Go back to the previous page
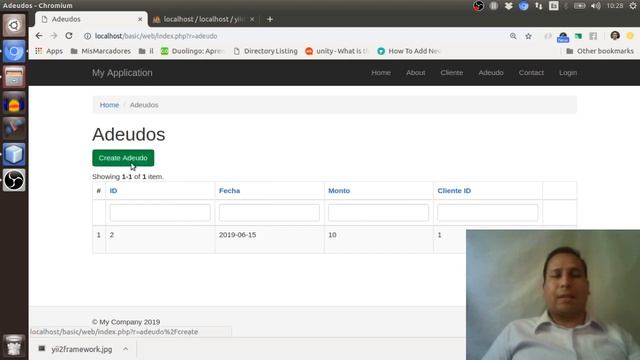This screenshot has height=360, width=640. [39, 36]
